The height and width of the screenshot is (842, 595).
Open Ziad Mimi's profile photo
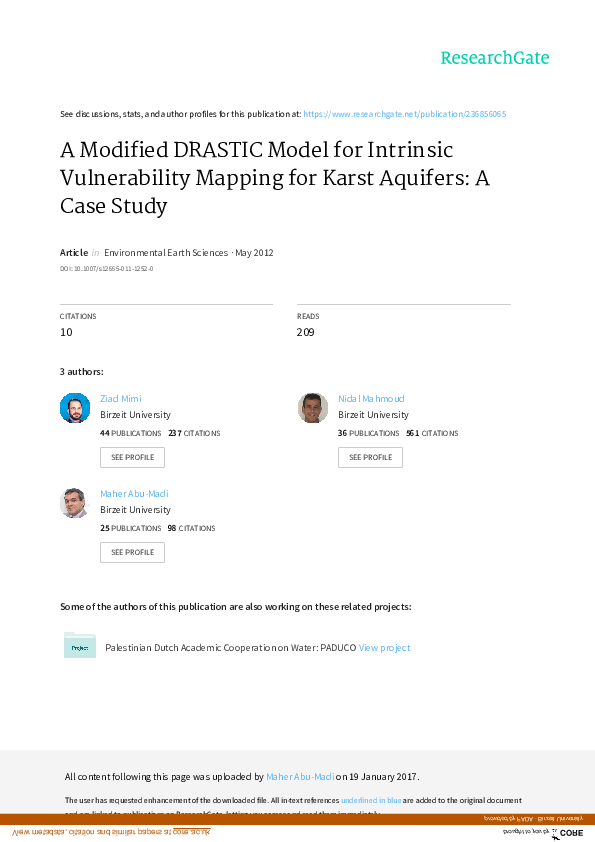click(74, 407)
